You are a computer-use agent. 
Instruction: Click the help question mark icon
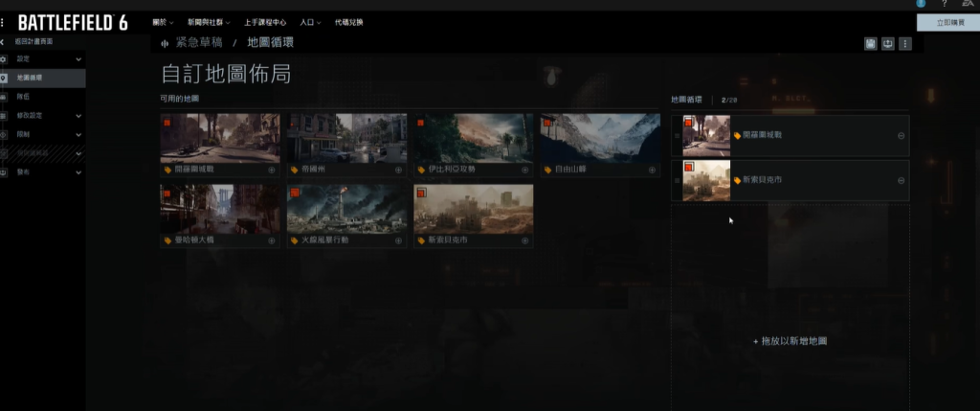[x=945, y=4]
